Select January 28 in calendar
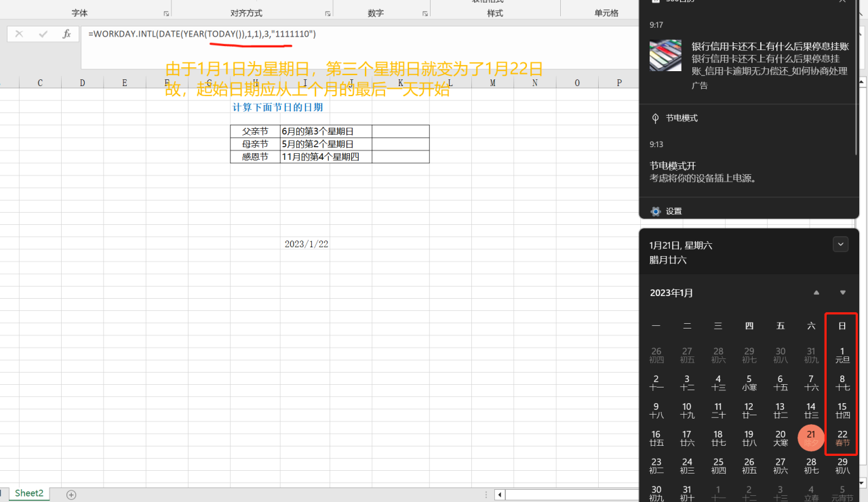868x502 pixels. [x=811, y=466]
